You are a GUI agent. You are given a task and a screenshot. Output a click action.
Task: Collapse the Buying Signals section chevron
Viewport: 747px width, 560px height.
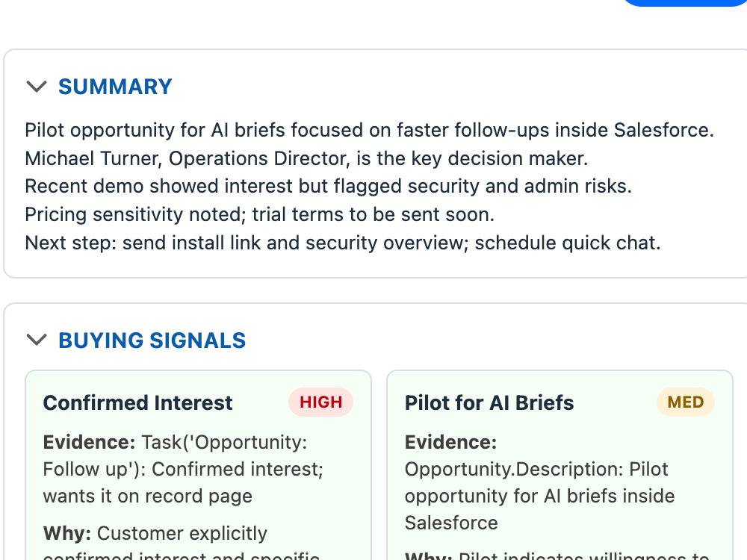coord(37,340)
